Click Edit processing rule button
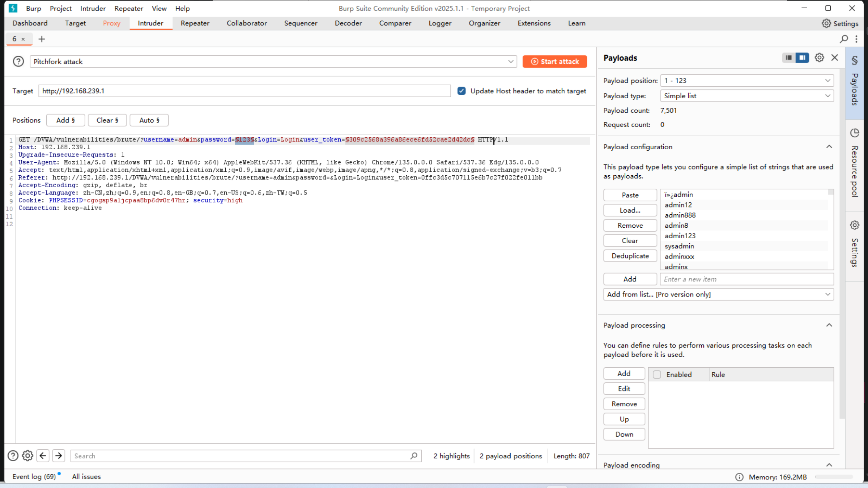This screenshot has height=488, width=868. (624, 389)
